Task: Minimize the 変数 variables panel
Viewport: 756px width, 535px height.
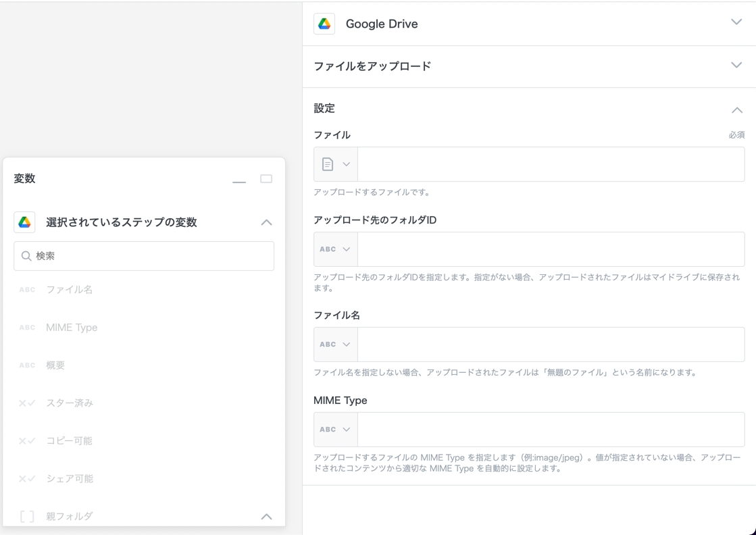Action: coord(239,180)
